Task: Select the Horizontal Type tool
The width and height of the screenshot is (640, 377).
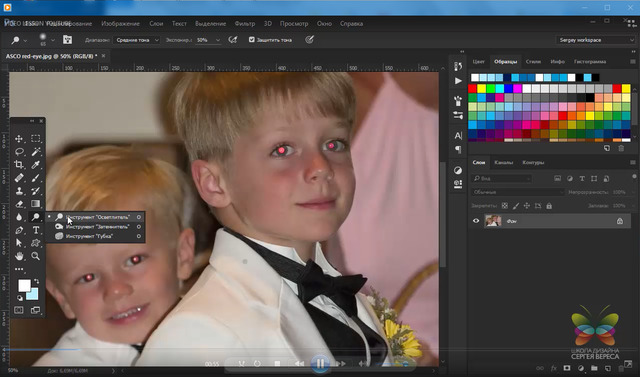Action: [36, 230]
